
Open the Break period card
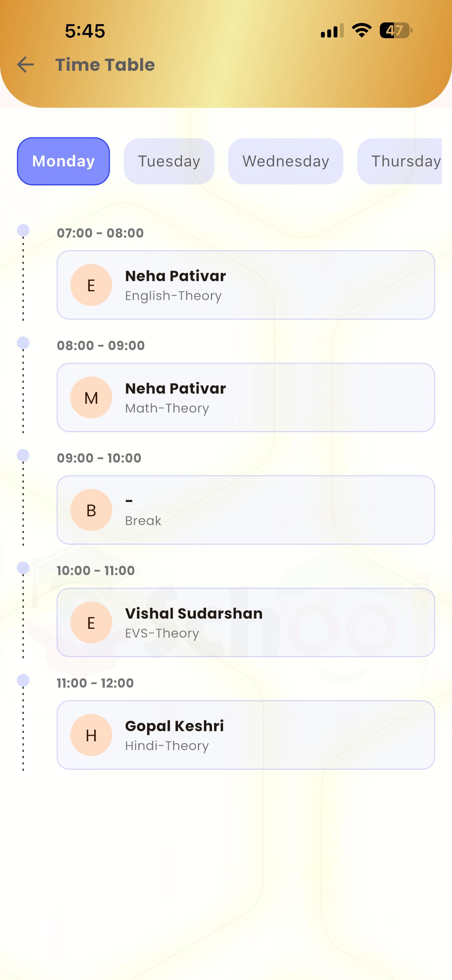pyautogui.click(x=266, y=510)
